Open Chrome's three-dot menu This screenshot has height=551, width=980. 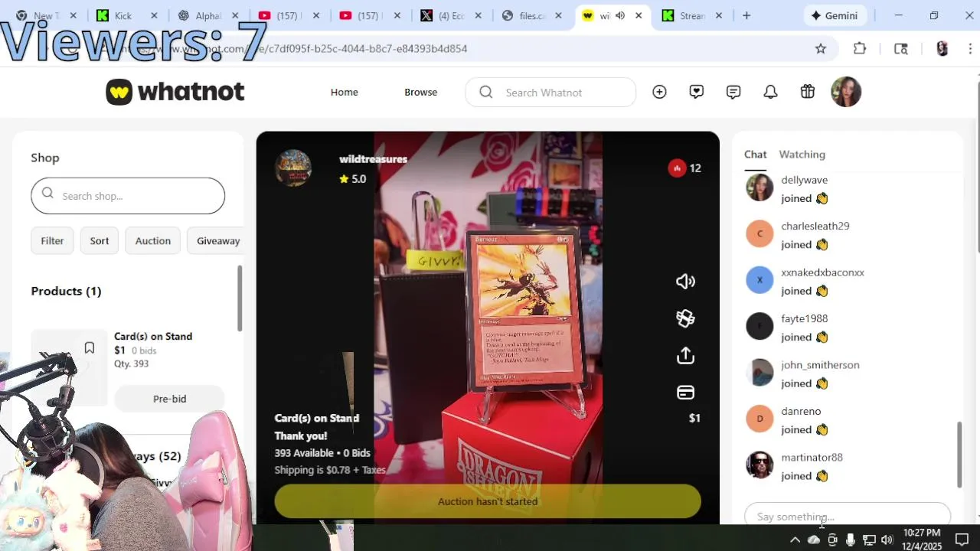970,49
